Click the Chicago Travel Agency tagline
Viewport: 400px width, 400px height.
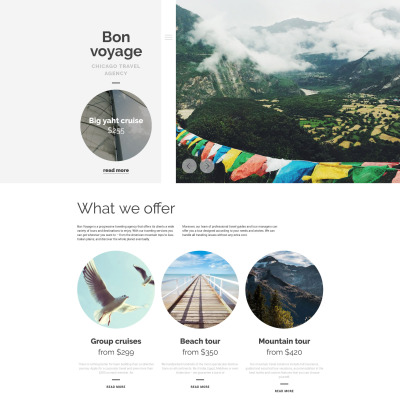click(x=116, y=70)
